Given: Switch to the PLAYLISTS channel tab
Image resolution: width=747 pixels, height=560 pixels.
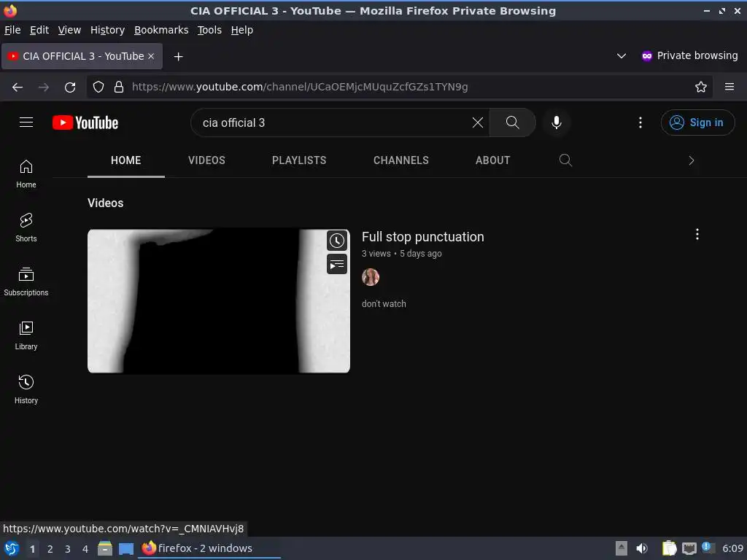Looking at the screenshot, I should 299,160.
